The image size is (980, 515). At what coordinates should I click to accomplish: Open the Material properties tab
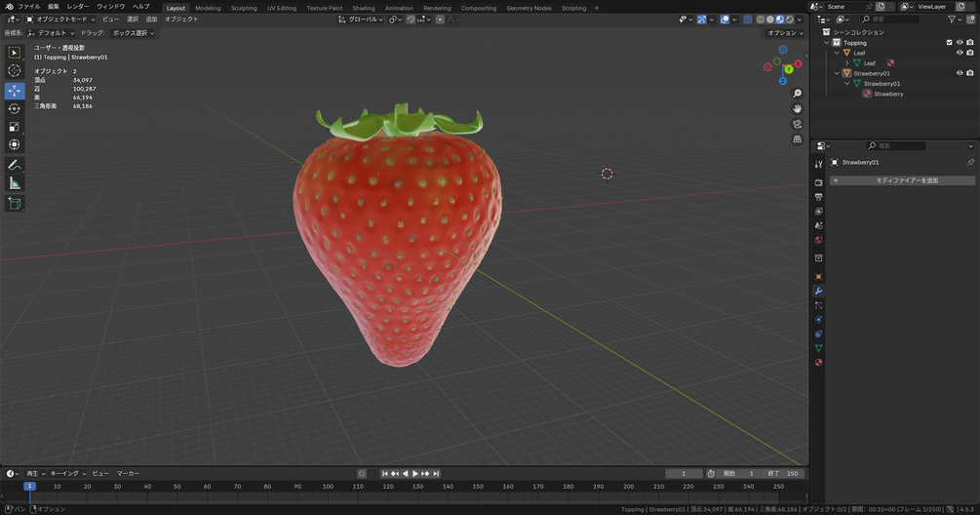pos(818,363)
